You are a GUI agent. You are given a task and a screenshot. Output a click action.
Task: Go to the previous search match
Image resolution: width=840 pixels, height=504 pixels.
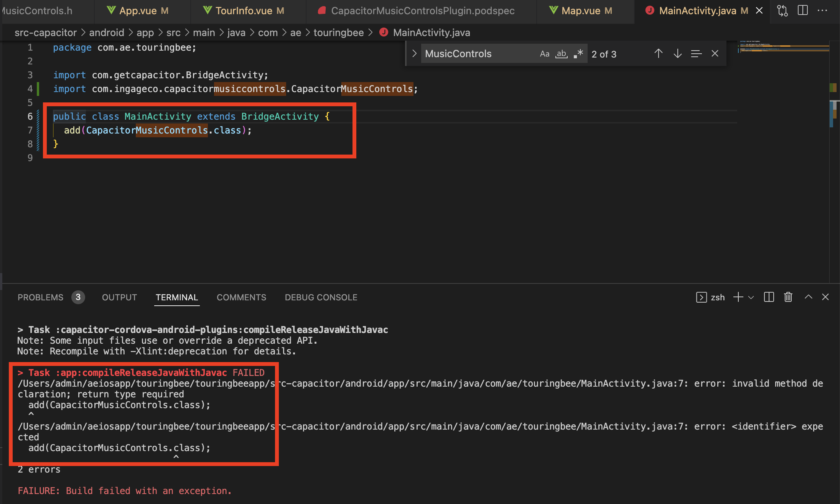coord(658,54)
